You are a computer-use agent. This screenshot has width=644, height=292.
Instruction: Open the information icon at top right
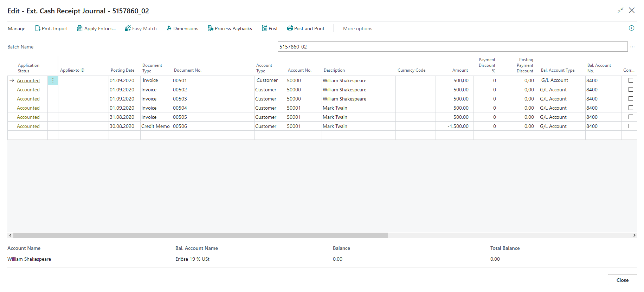pos(631,28)
